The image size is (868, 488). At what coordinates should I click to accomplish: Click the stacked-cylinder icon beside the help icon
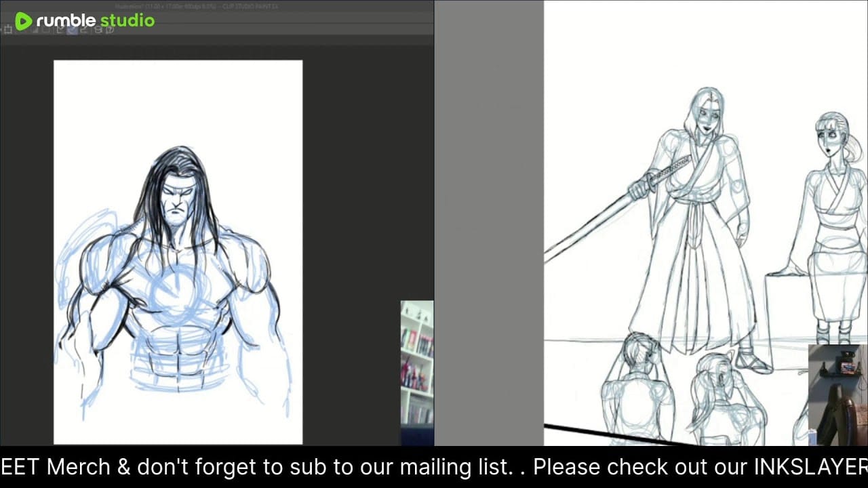98,30
